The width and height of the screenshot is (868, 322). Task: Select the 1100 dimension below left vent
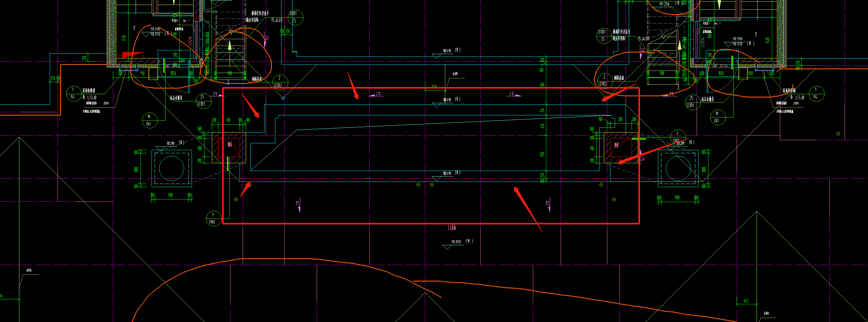coord(170,195)
